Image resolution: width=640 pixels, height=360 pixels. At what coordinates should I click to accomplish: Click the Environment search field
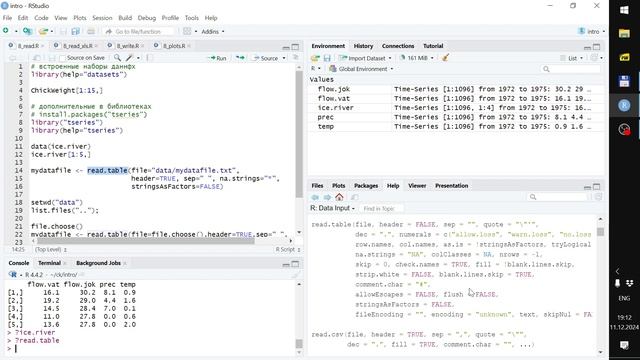point(571,69)
